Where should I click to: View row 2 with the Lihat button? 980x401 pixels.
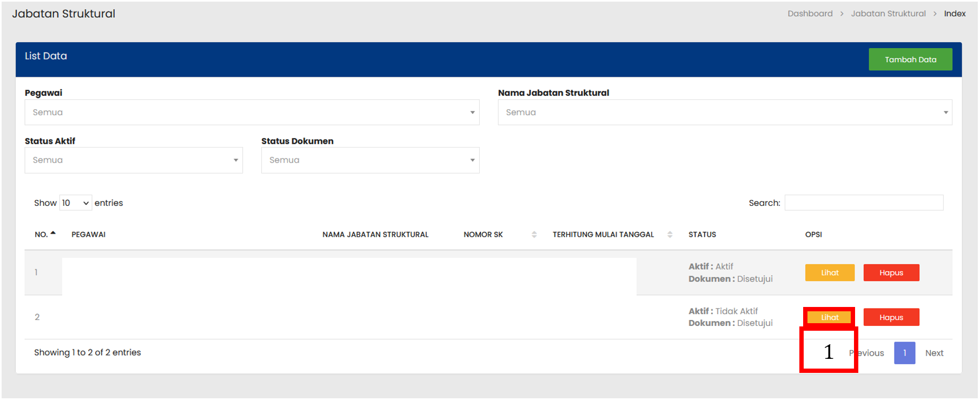(x=829, y=317)
